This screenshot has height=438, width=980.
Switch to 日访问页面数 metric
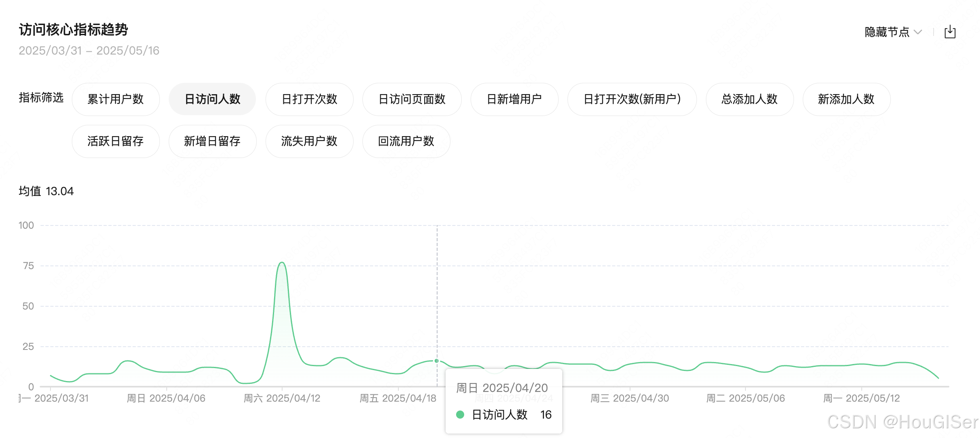click(x=412, y=99)
